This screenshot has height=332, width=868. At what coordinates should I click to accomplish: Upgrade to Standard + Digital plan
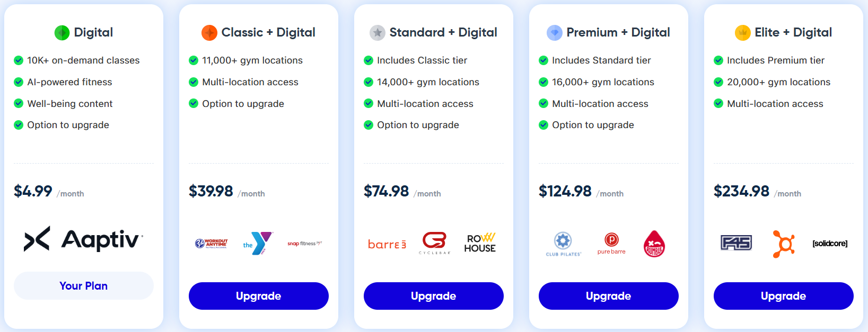click(434, 296)
